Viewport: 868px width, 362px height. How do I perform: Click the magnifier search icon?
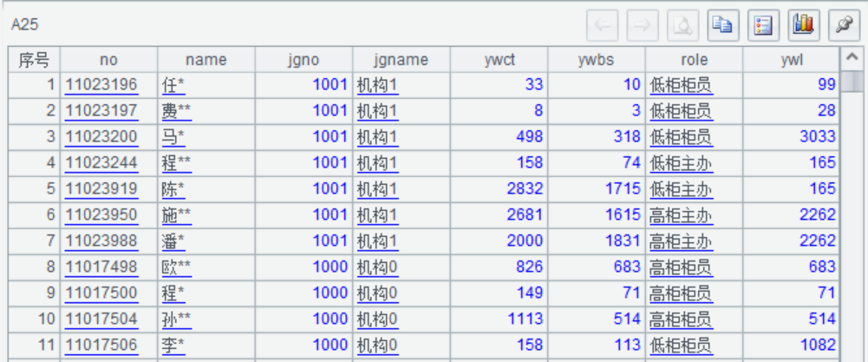[x=683, y=25]
